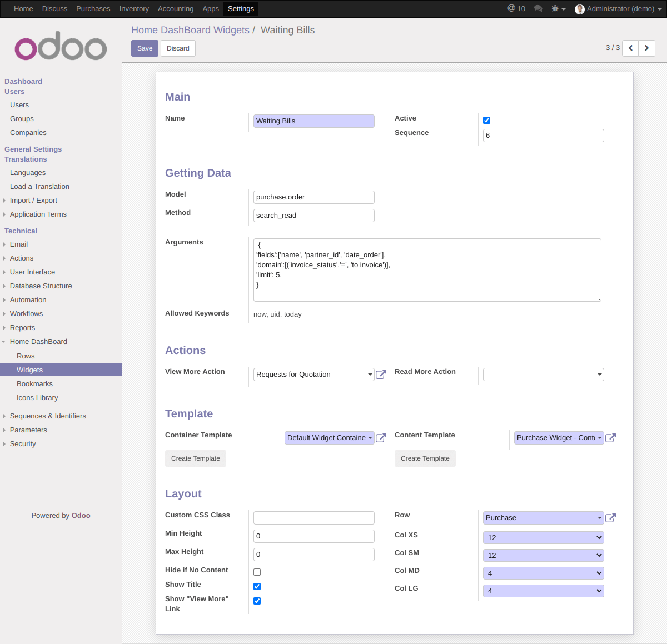This screenshot has width=667, height=644.
Task: Switch to the Purchases menu
Action: click(93, 8)
